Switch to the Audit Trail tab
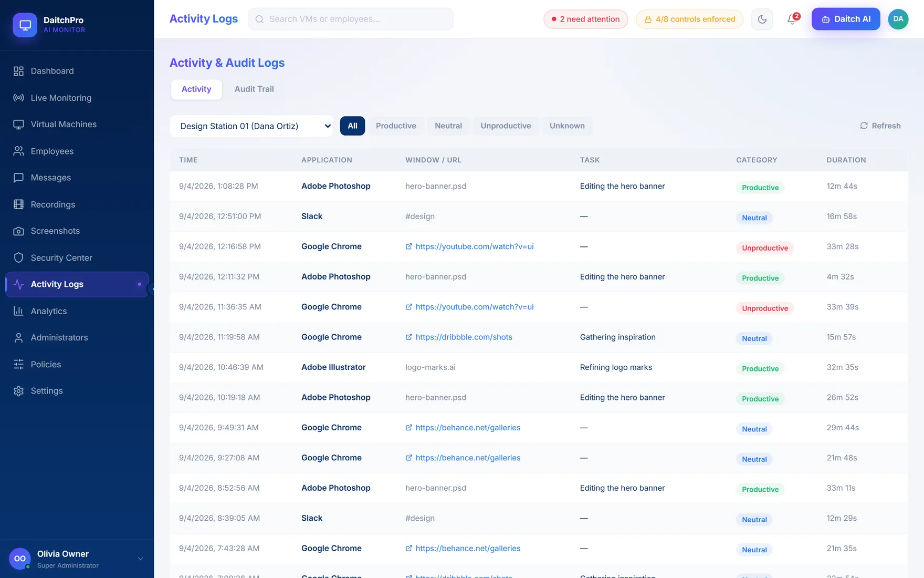This screenshot has height=578, width=924. (x=254, y=89)
